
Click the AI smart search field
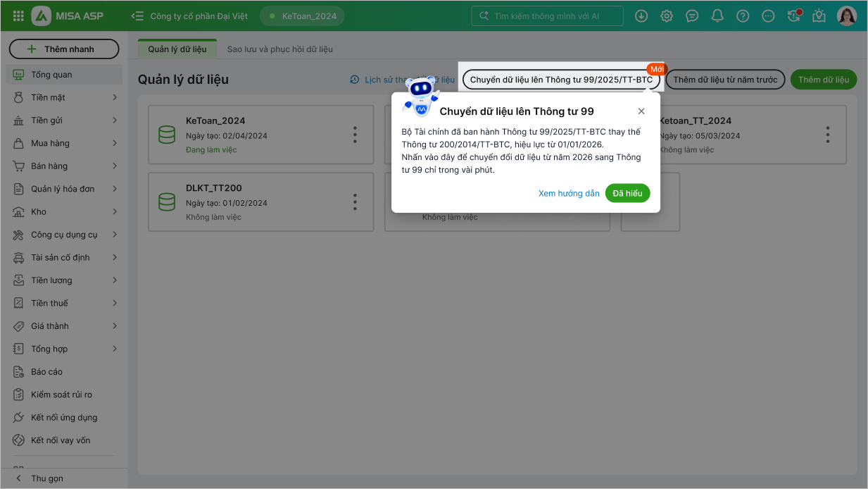tap(546, 16)
